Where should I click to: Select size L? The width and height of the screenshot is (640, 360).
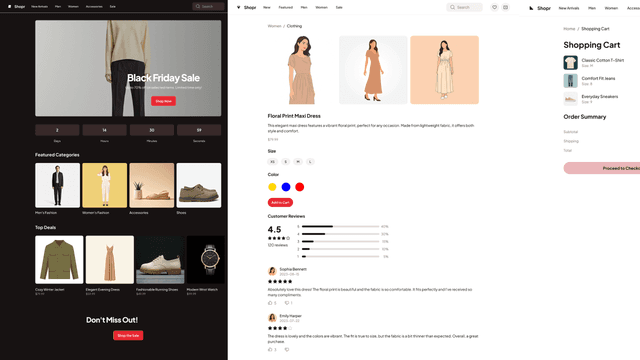[310, 162]
